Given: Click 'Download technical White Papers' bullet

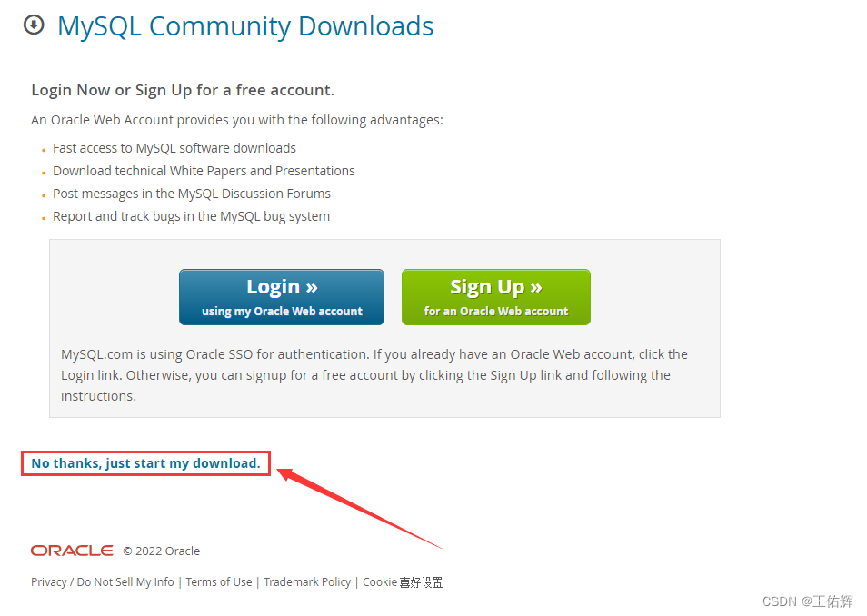Looking at the screenshot, I should click(x=204, y=171).
